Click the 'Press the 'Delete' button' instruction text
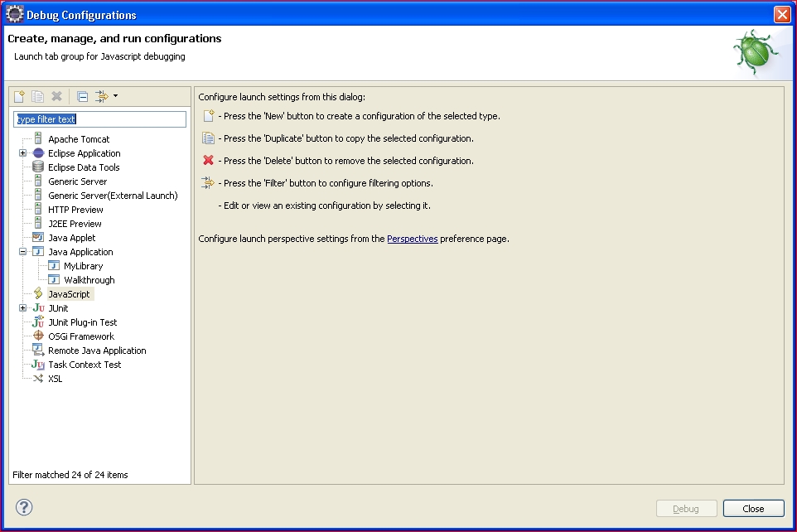Image resolution: width=797 pixels, height=532 pixels. click(346, 161)
